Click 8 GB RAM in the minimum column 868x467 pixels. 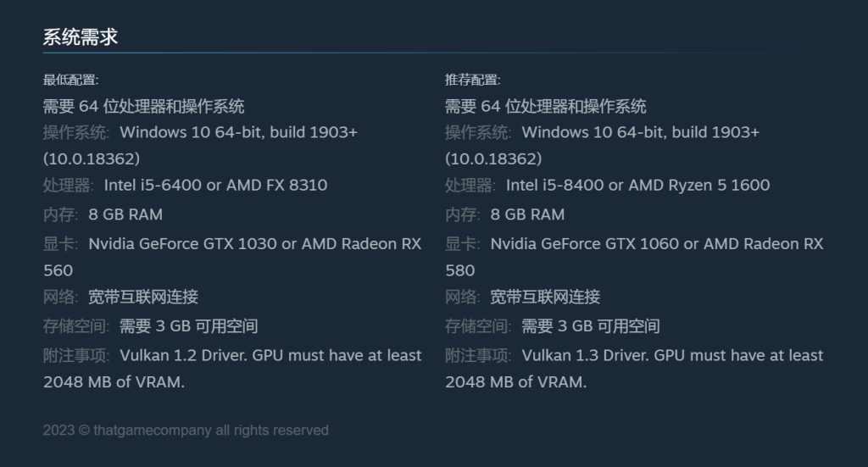pyautogui.click(x=125, y=214)
